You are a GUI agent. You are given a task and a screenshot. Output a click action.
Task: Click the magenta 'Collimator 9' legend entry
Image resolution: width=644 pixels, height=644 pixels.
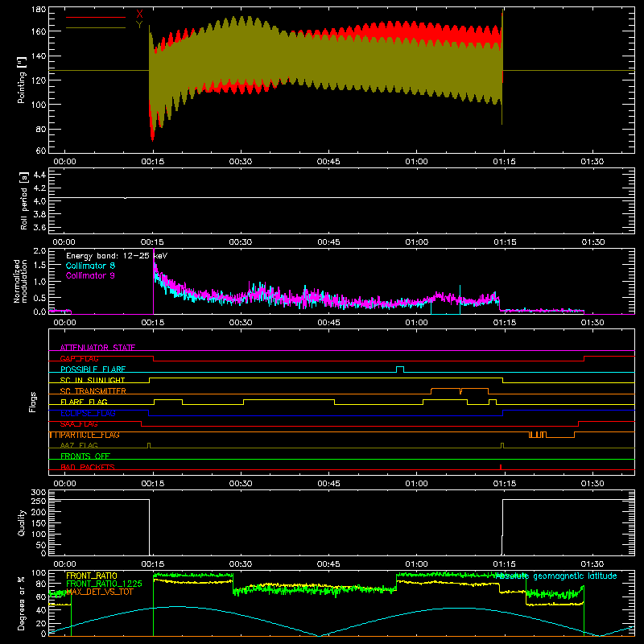[90, 275]
